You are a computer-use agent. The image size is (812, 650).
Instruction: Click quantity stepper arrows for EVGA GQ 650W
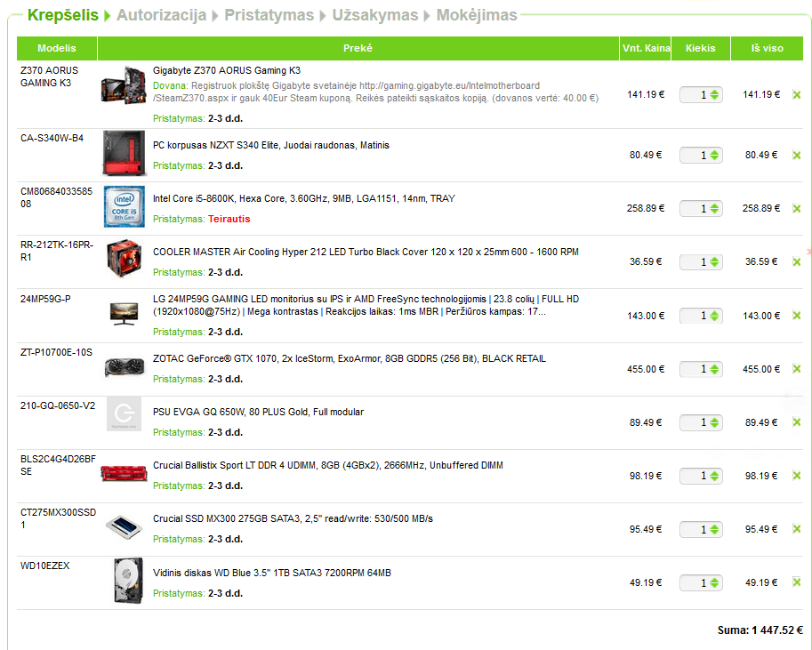coord(715,422)
